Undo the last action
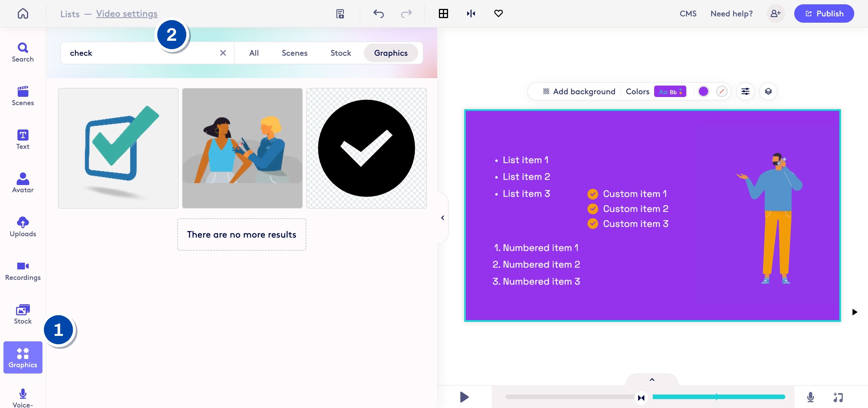Screen dimensions: 868x408 click(378, 14)
